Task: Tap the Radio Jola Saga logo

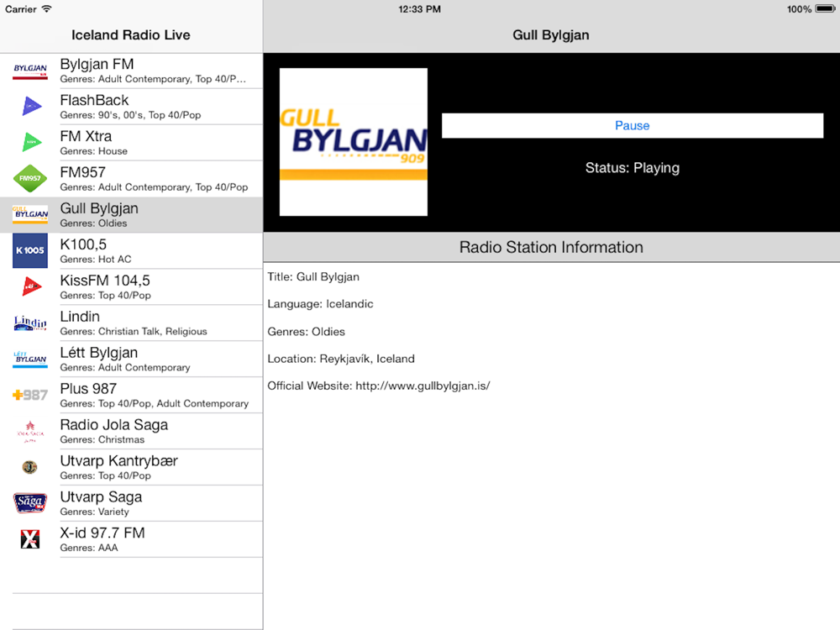Action: tap(30, 431)
